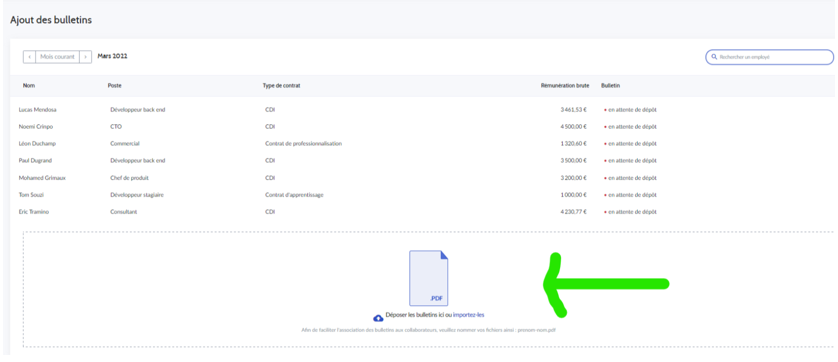Focus the Rechercher un employé search field

tap(770, 57)
